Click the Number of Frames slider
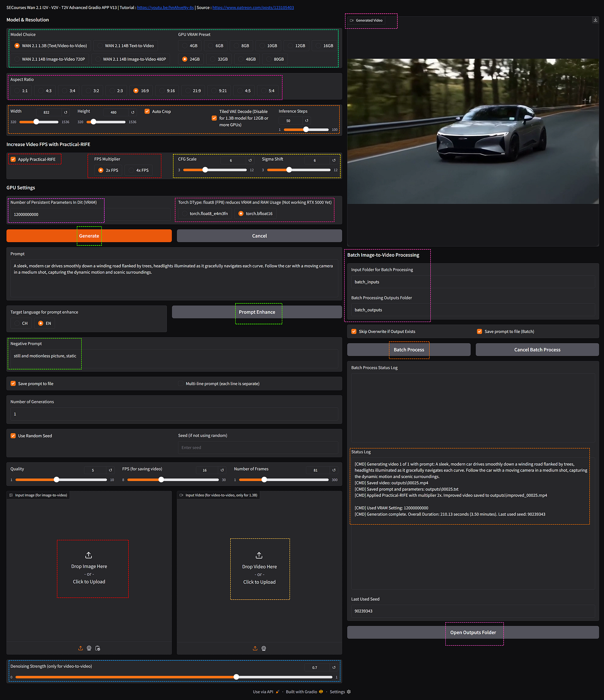This screenshot has width=604, height=700. (x=284, y=480)
